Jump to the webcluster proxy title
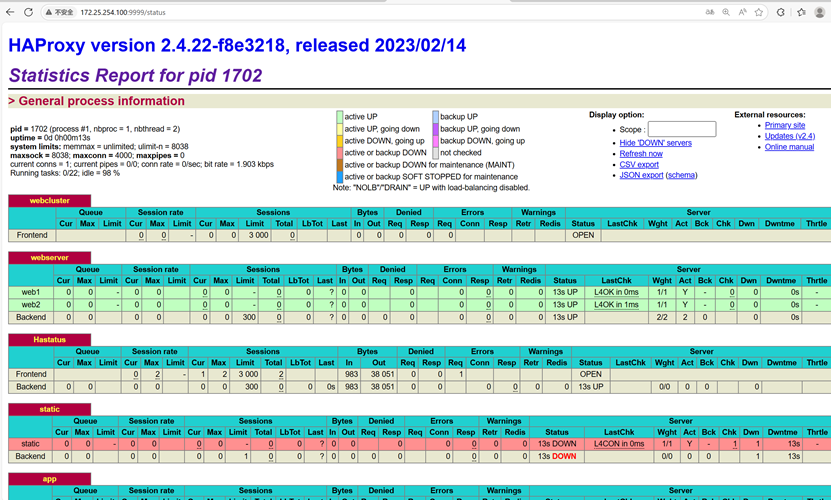This screenshot has width=831, height=500. pos(49,200)
